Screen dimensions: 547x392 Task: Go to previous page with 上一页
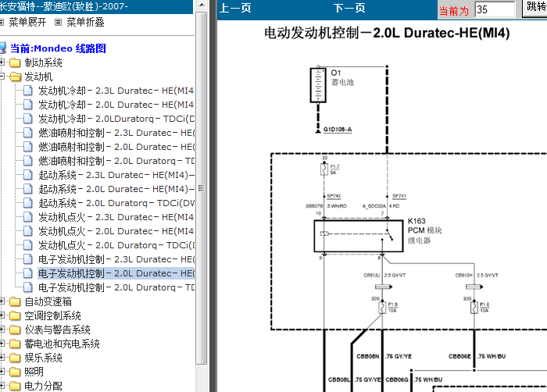[x=235, y=8]
